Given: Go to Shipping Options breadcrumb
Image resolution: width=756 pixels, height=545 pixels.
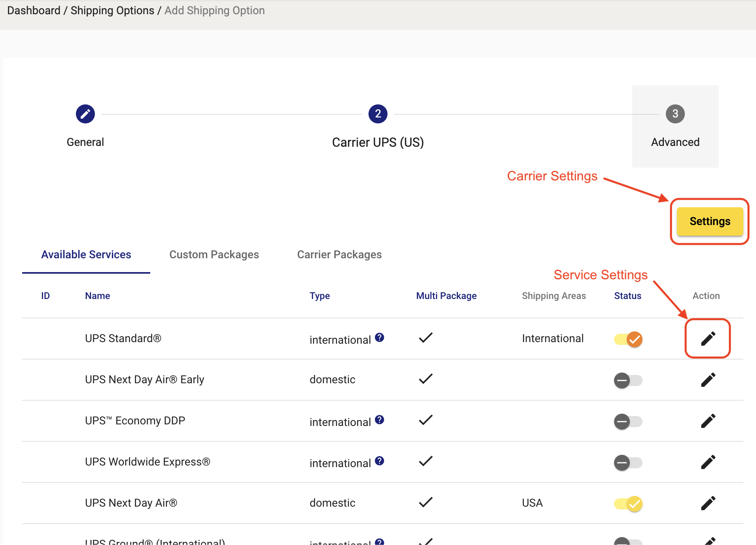Looking at the screenshot, I should click(112, 11).
